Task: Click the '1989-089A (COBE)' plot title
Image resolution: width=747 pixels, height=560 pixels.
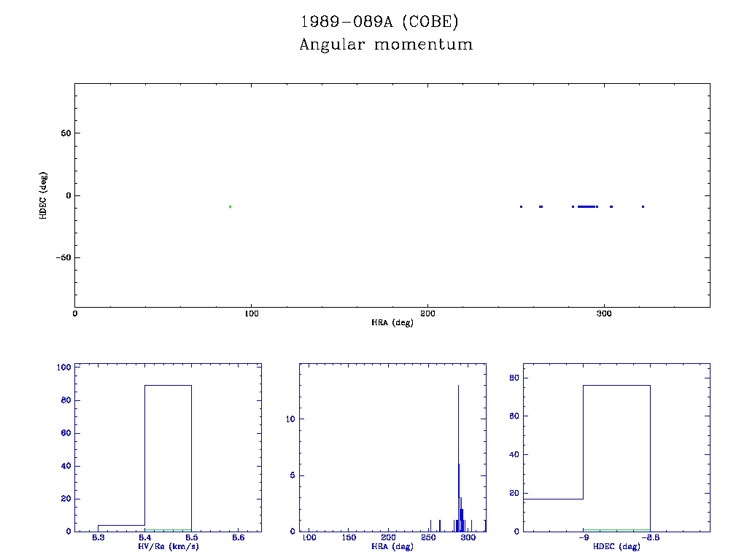Action: click(x=379, y=22)
